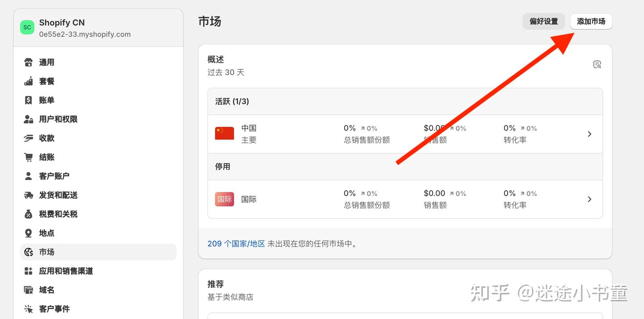Click the Users and permissions (用户和权限) icon
Image resolution: width=644 pixels, height=319 pixels.
coord(29,119)
